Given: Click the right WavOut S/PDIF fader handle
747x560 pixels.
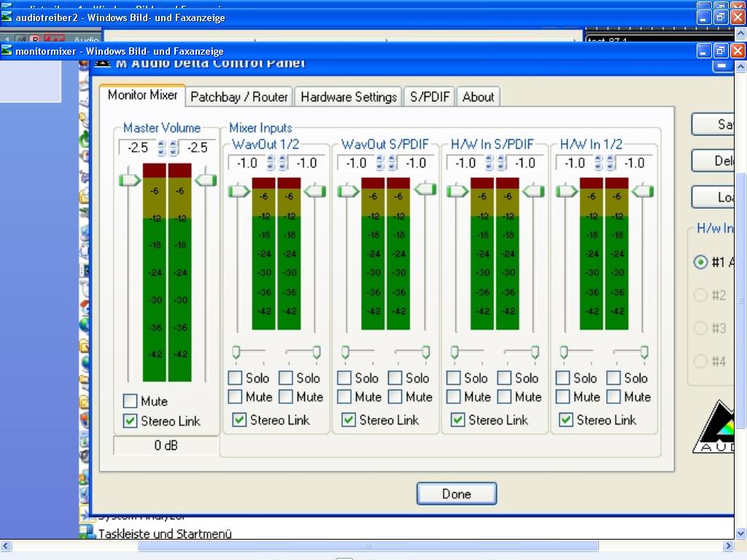Looking at the screenshot, I should tap(425, 189).
